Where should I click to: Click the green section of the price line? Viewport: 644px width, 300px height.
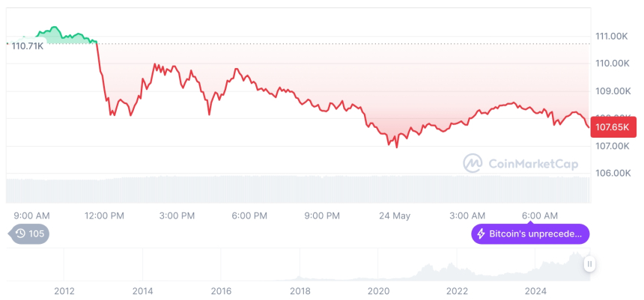point(60,34)
